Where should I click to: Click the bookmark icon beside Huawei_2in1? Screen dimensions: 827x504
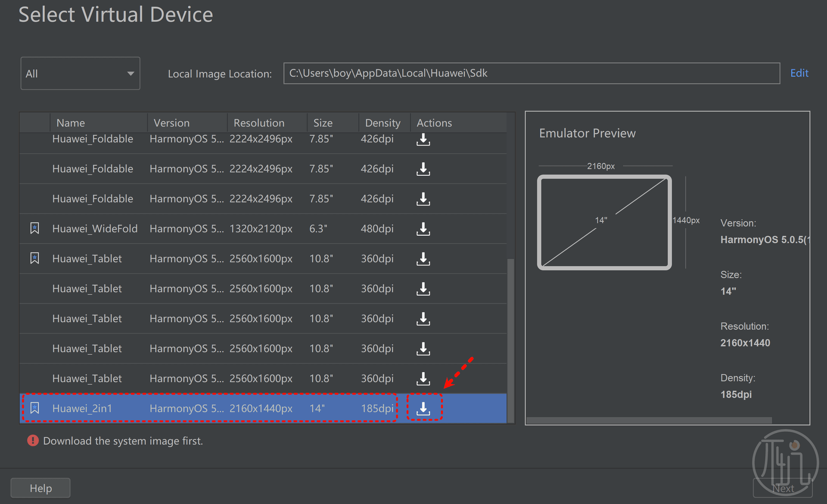point(34,408)
